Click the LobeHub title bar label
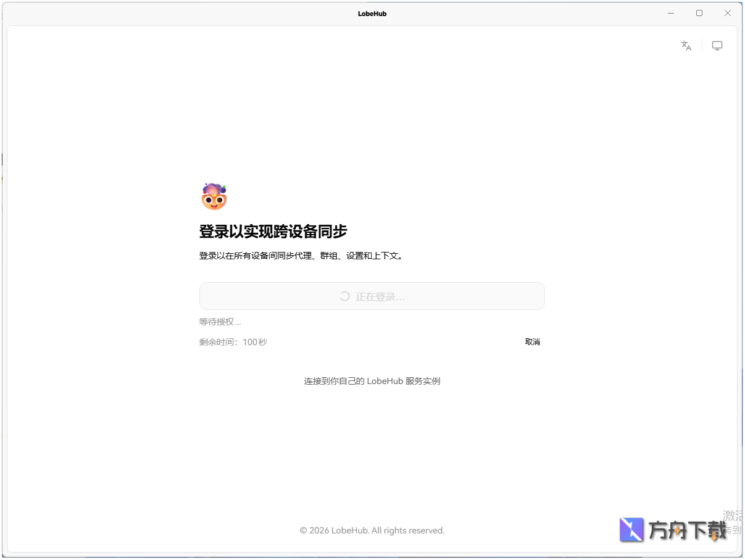745x560 pixels. 372,13
